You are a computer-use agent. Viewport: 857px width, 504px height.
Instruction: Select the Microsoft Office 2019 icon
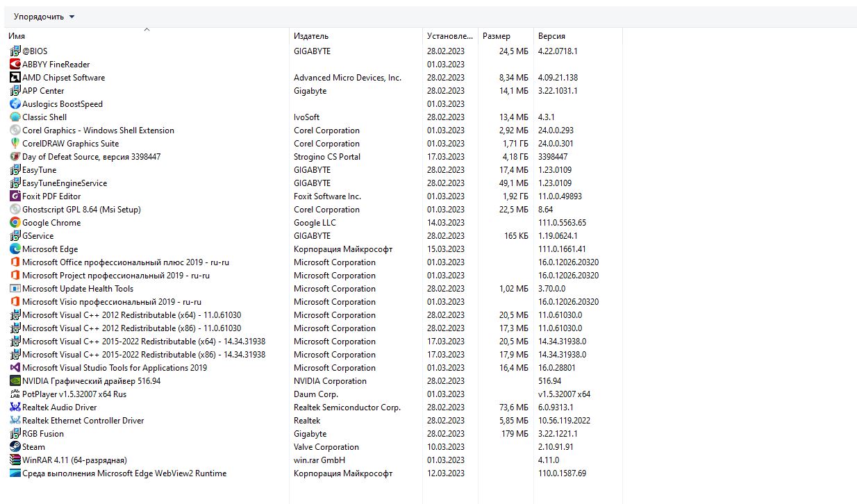point(15,262)
